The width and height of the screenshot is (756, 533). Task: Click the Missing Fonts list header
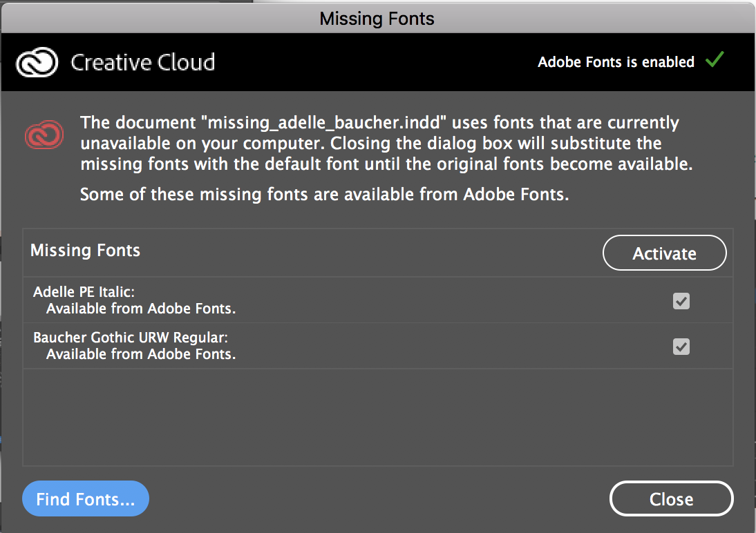click(x=85, y=251)
